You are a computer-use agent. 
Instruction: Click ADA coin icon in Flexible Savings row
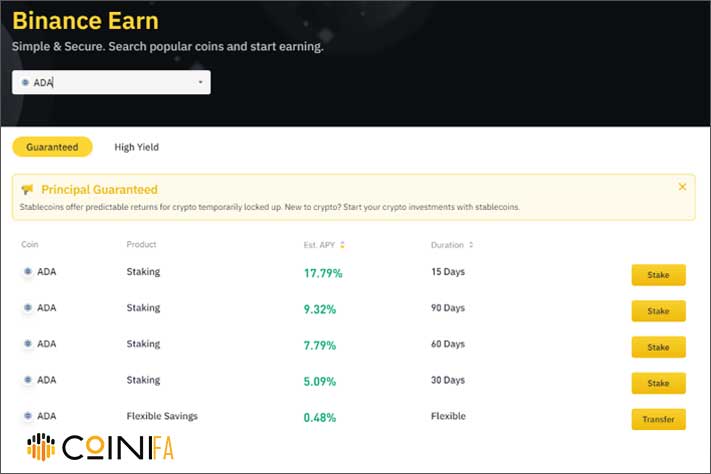coord(28,415)
